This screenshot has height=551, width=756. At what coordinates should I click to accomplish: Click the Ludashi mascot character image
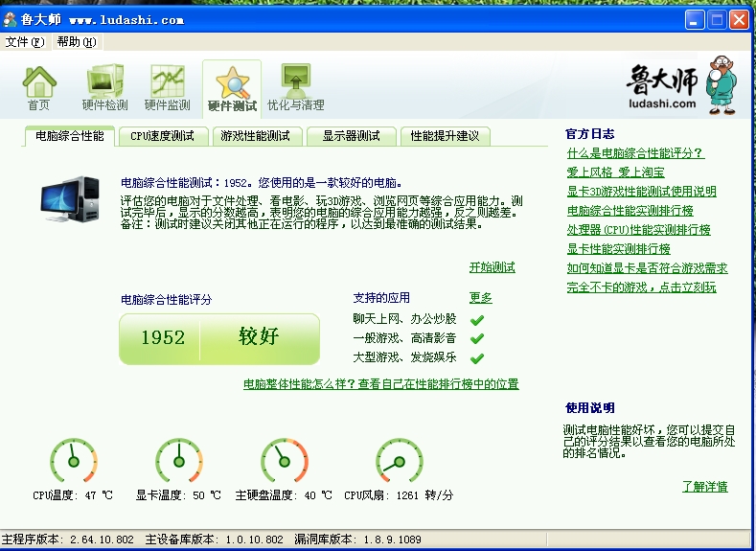[722, 85]
